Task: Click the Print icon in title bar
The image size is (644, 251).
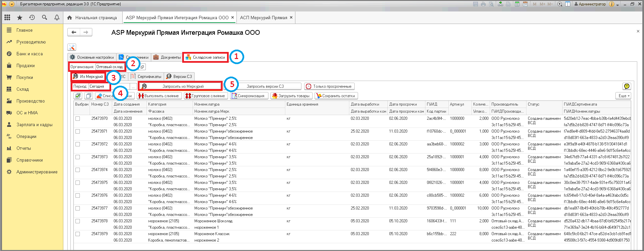Action: [x=483, y=4]
